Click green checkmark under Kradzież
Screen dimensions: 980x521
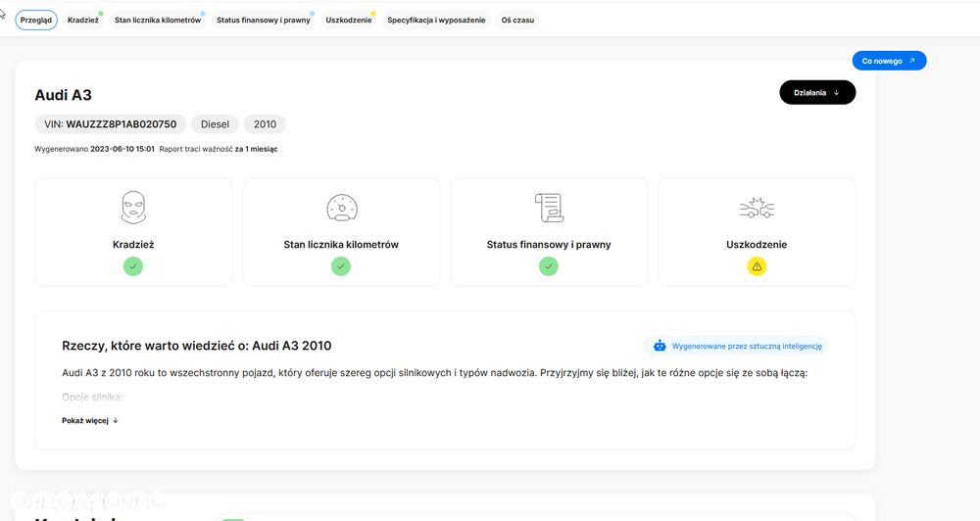(x=133, y=266)
